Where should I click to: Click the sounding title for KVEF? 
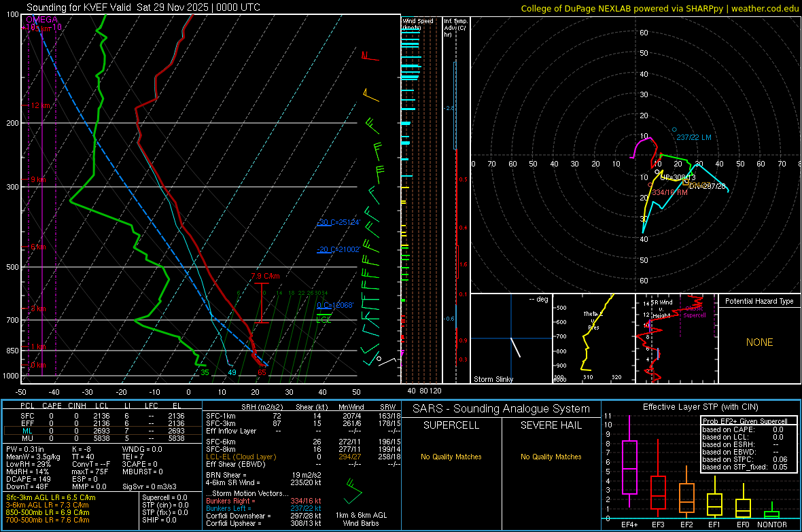143,7
